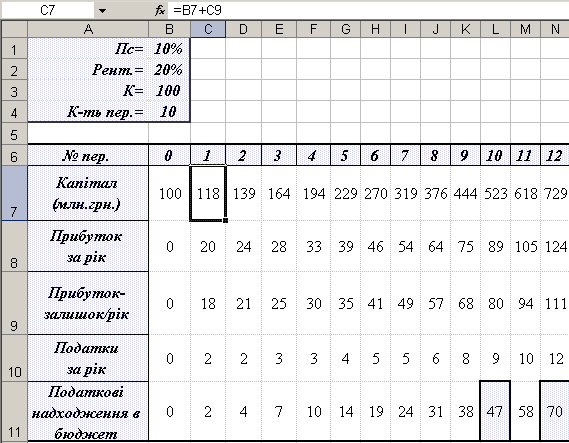Click the Name Box showing C7

click(48, 11)
